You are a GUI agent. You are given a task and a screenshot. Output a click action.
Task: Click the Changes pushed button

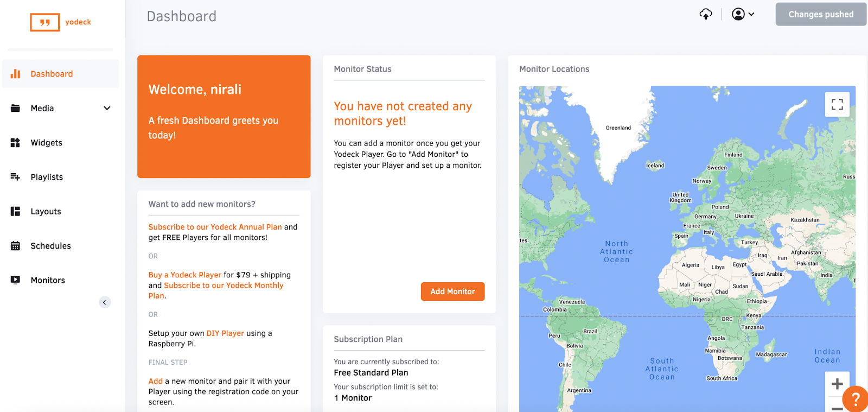click(821, 15)
